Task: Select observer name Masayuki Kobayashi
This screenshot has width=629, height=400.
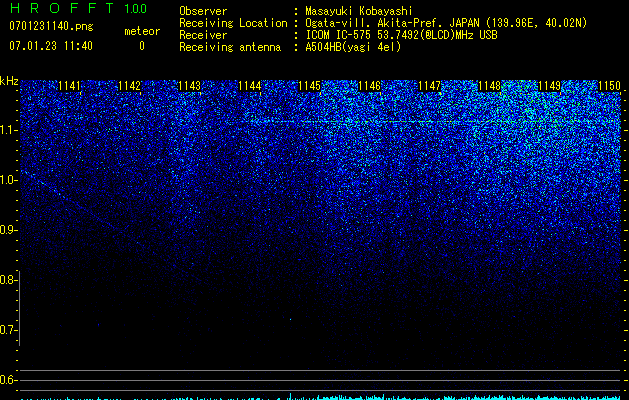Action: (359, 11)
